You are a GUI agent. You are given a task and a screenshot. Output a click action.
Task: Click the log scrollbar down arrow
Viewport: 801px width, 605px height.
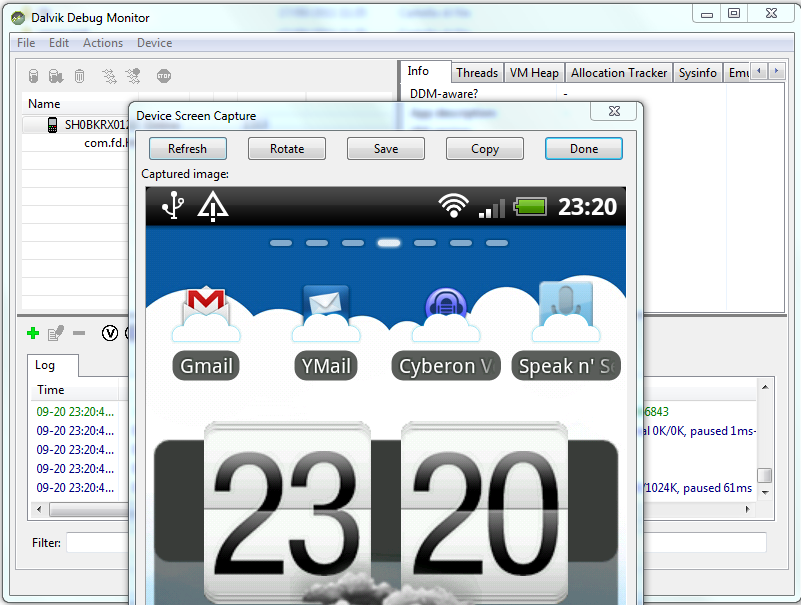[765, 493]
